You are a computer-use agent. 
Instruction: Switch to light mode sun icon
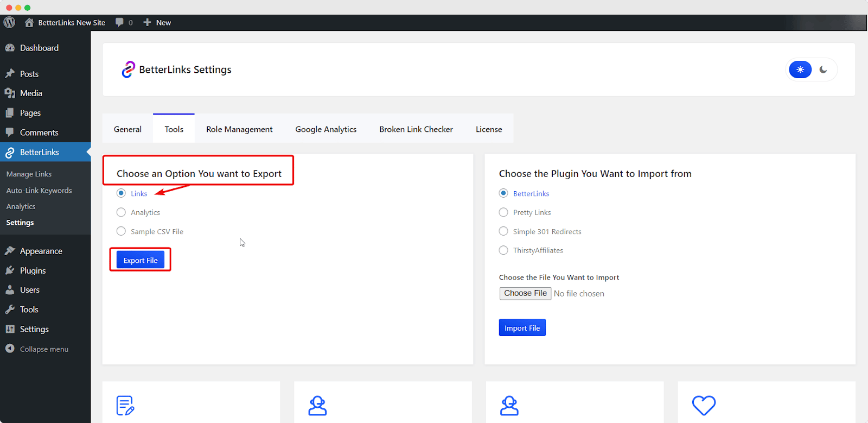(x=800, y=70)
